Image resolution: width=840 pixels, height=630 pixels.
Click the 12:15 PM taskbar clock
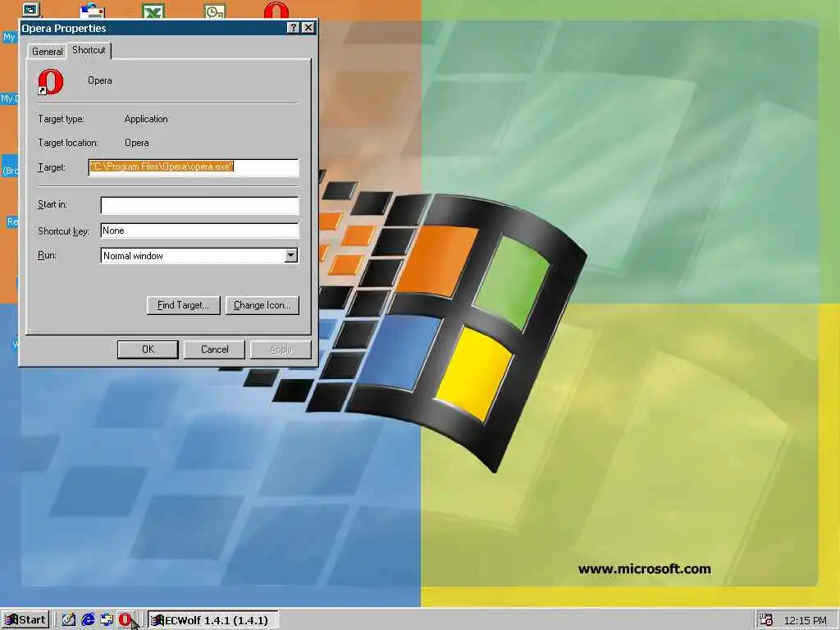(805, 620)
